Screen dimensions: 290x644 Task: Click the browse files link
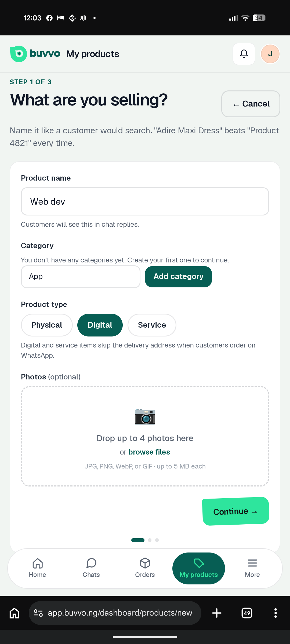point(149,452)
